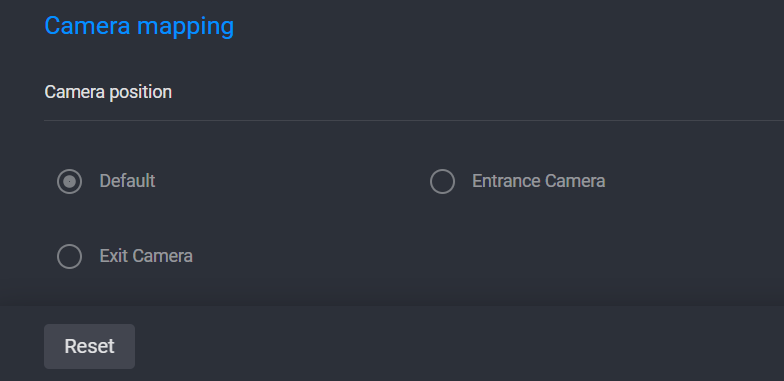Click the Reset button
Viewport: 784px width, 381px height.
point(90,346)
